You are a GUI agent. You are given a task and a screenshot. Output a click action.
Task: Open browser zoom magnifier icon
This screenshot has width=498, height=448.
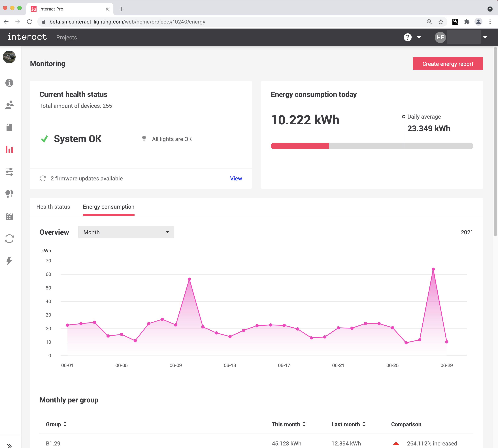click(x=429, y=22)
